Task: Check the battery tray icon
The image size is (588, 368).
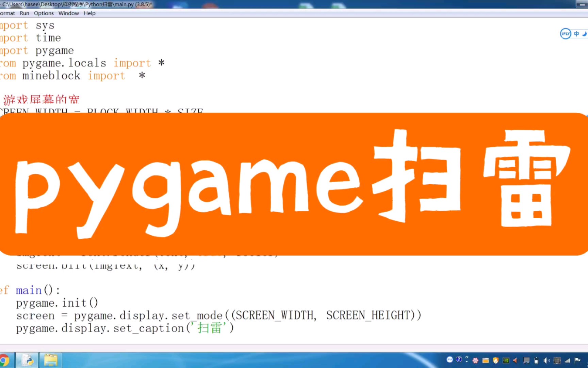Action: click(536, 361)
